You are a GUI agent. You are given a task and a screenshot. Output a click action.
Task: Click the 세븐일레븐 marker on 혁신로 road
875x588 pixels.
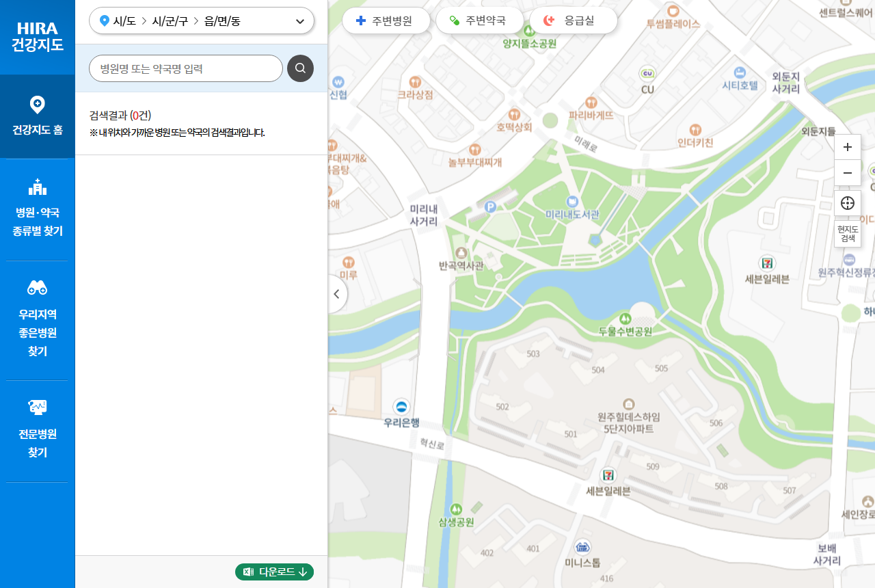608,475
